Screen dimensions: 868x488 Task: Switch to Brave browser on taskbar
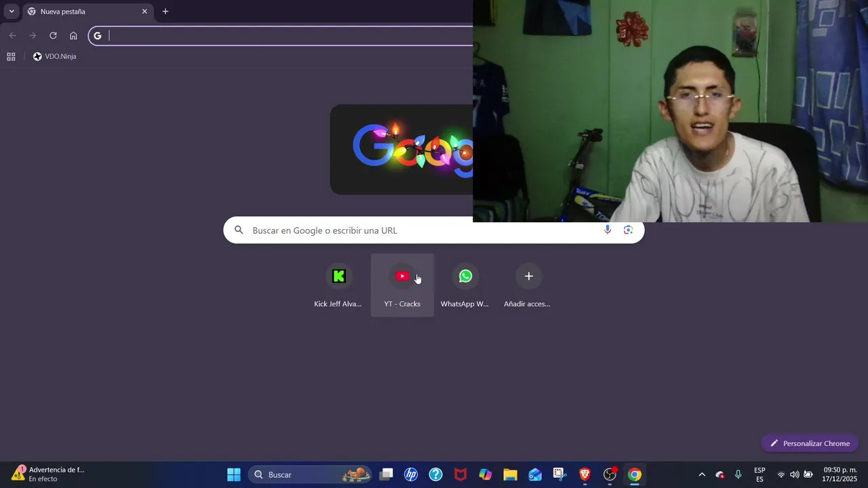[585, 474]
